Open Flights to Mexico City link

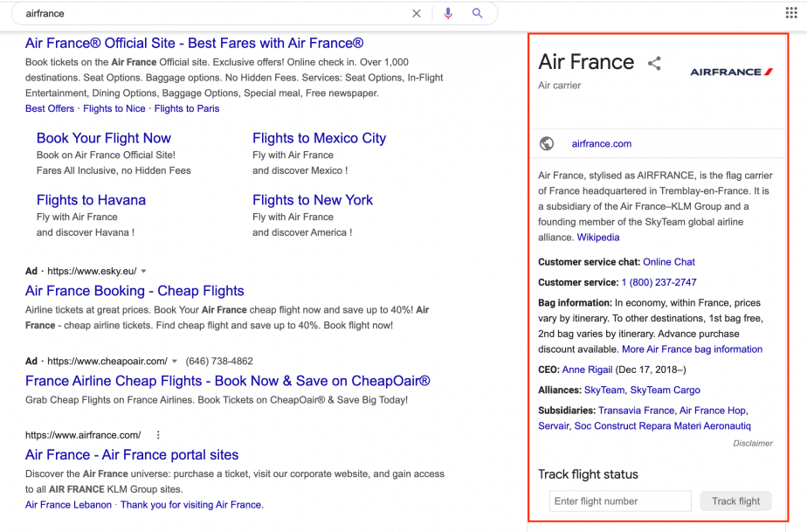tap(319, 138)
